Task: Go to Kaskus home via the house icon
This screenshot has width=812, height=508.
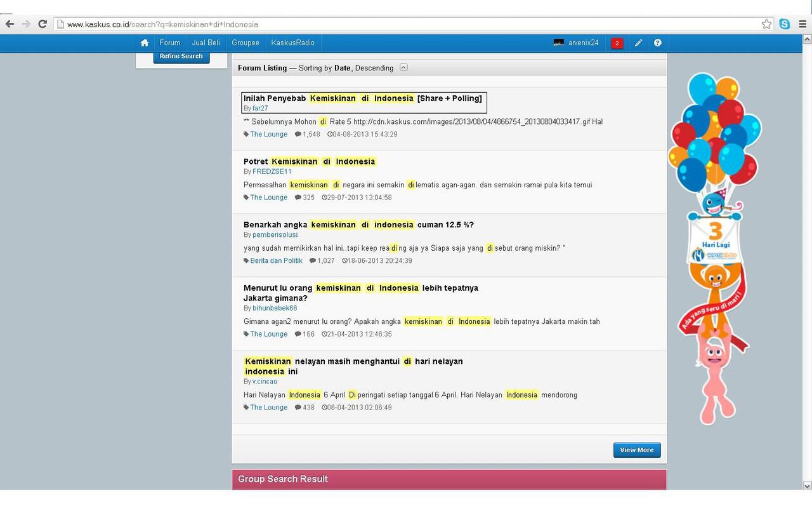Action: tap(145, 43)
